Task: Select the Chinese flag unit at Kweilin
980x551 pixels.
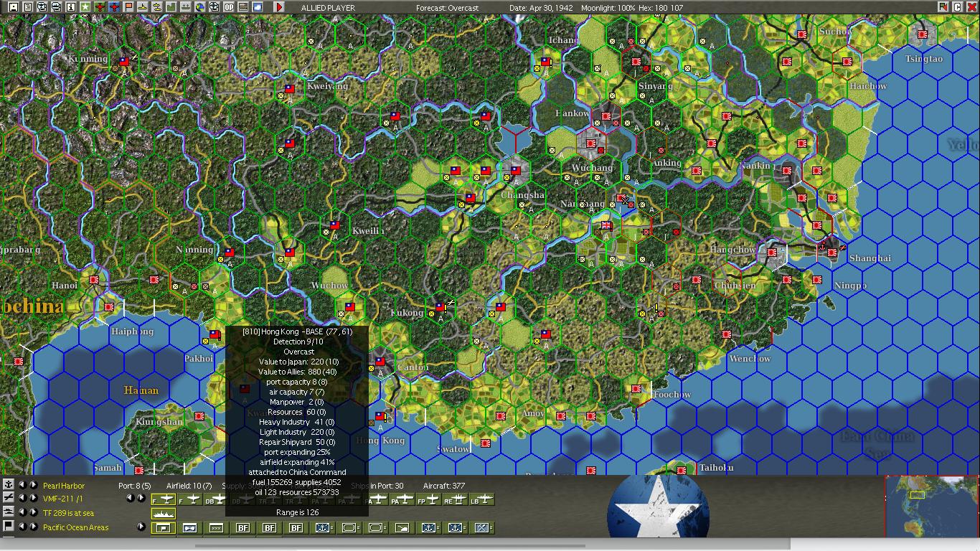Action: click(335, 225)
